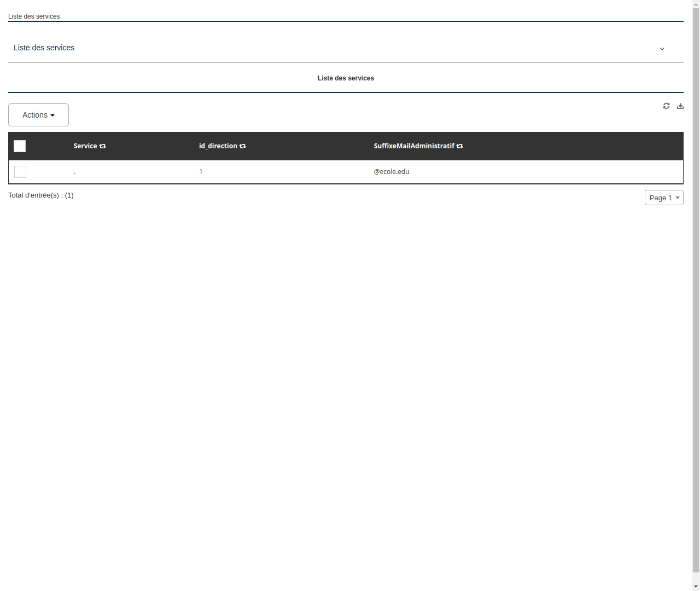This screenshot has width=700, height=591.
Task: Click the Actions button caret
Action: [x=53, y=115]
